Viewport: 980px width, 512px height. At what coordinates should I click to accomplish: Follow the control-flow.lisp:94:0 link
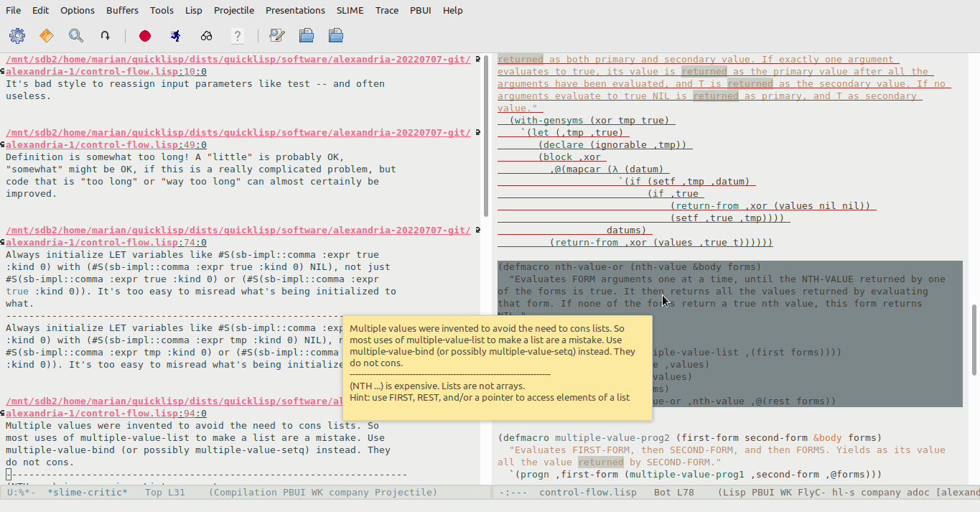(x=106, y=414)
